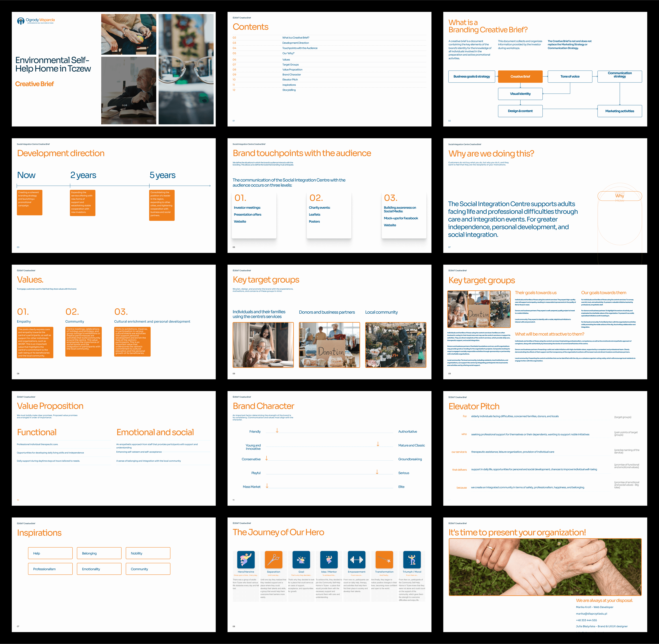Click the Nobility inspiration box

pos(148,553)
